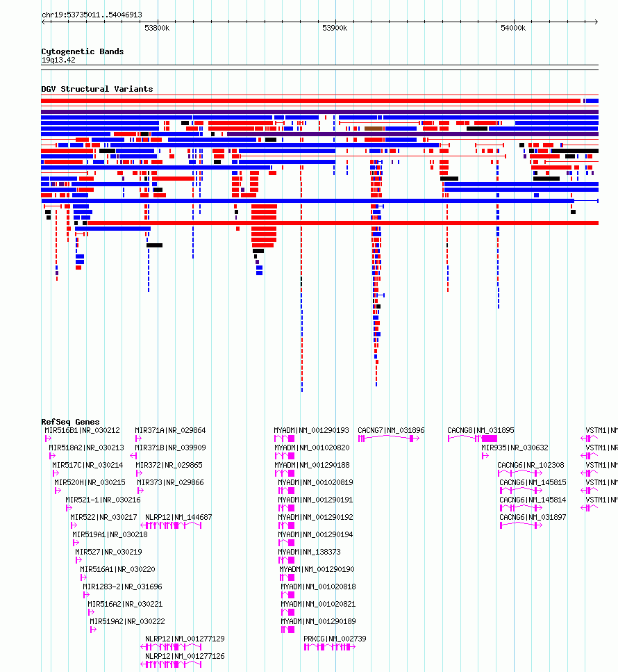This screenshot has width=618, height=672.
Task: Select the MYADM|NM_001290193 transcript label
Action: tap(311, 430)
